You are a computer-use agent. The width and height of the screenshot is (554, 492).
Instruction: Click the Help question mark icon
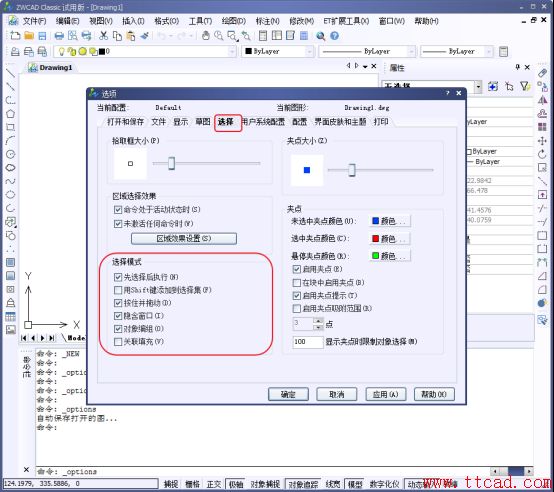pyautogui.click(x=334, y=36)
